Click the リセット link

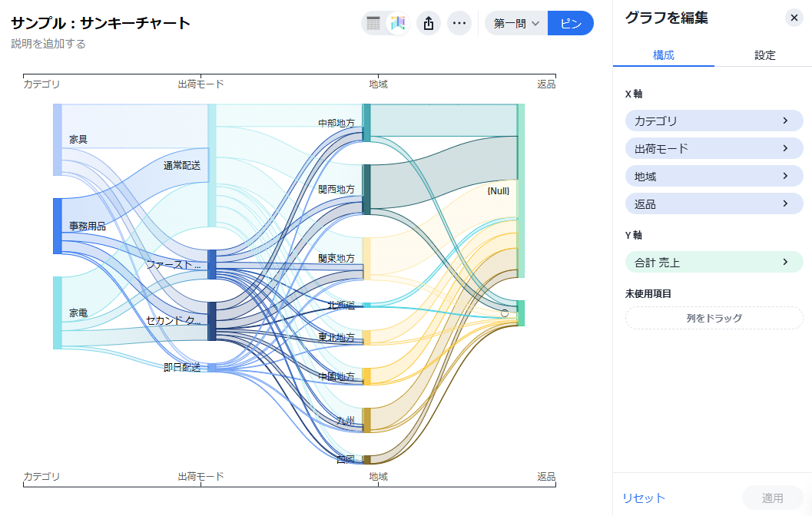[644, 498]
